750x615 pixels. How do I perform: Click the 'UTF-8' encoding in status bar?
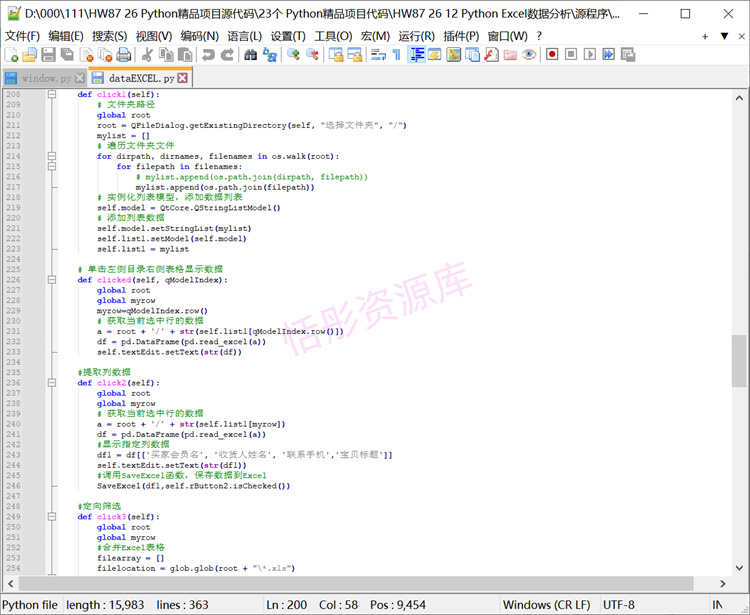[x=618, y=605]
